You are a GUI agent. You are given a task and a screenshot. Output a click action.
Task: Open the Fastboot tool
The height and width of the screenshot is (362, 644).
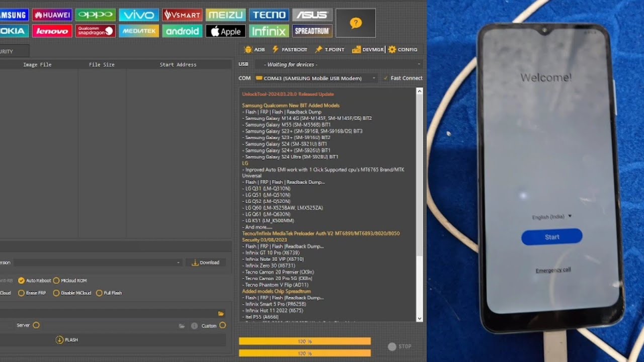click(x=289, y=49)
